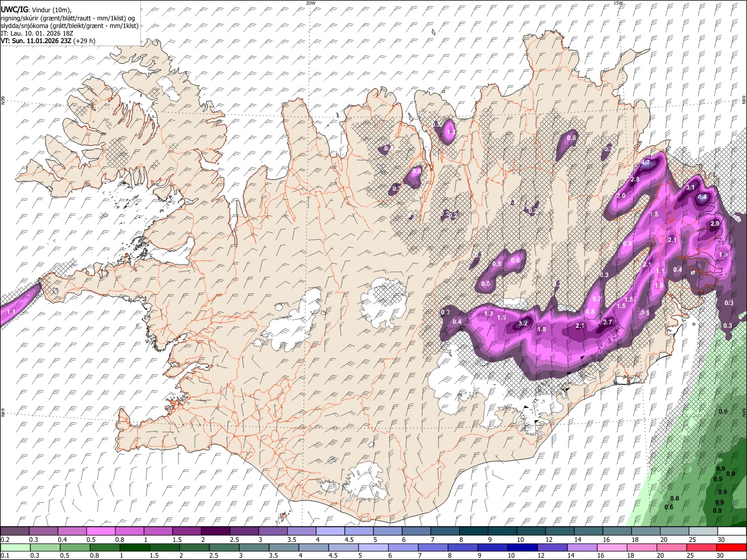Click the dark purple 2–2.5 snow legend swatch
Viewport: 747px width, 560px height.
click(215, 531)
